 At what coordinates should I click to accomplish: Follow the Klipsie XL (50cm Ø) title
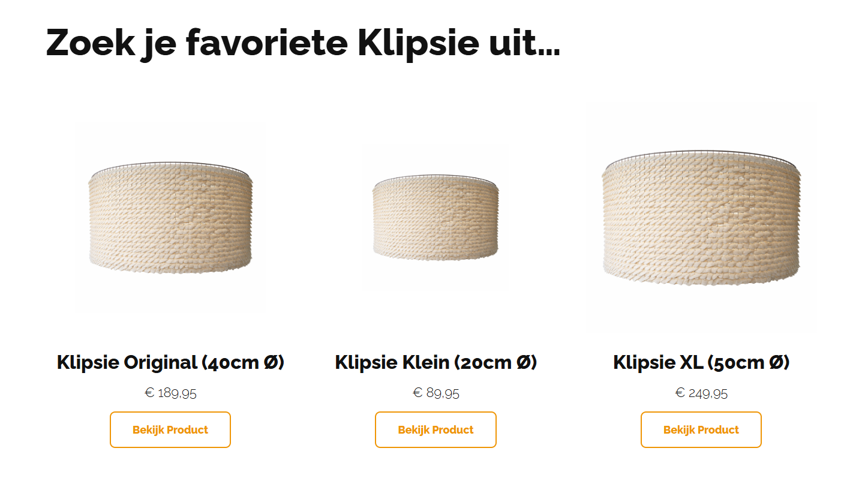701,363
